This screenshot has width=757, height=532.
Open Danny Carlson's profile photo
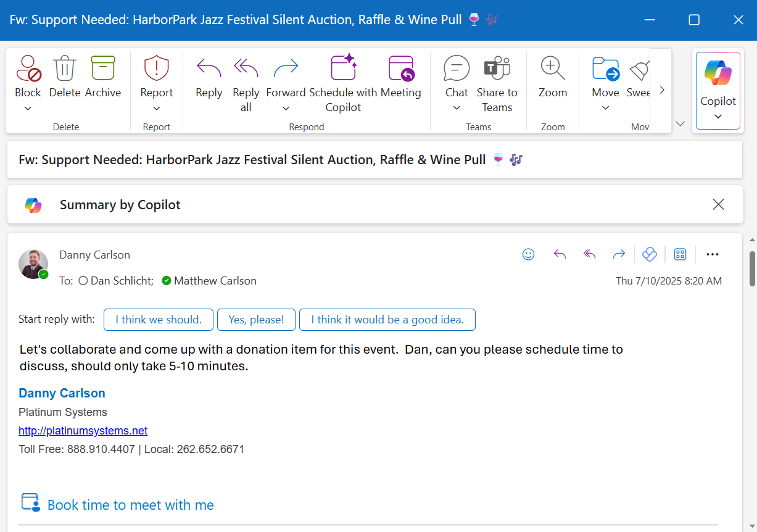tap(33, 264)
